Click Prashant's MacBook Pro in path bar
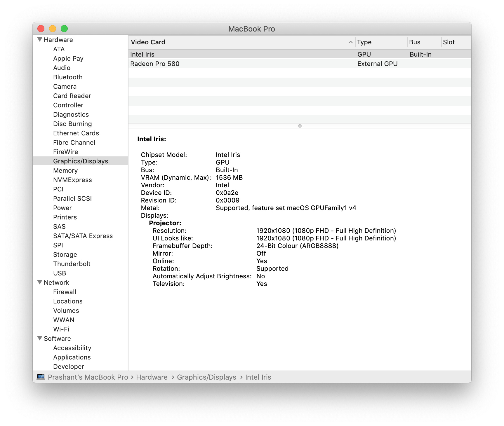Viewport: 504px width, 426px height. pos(88,377)
